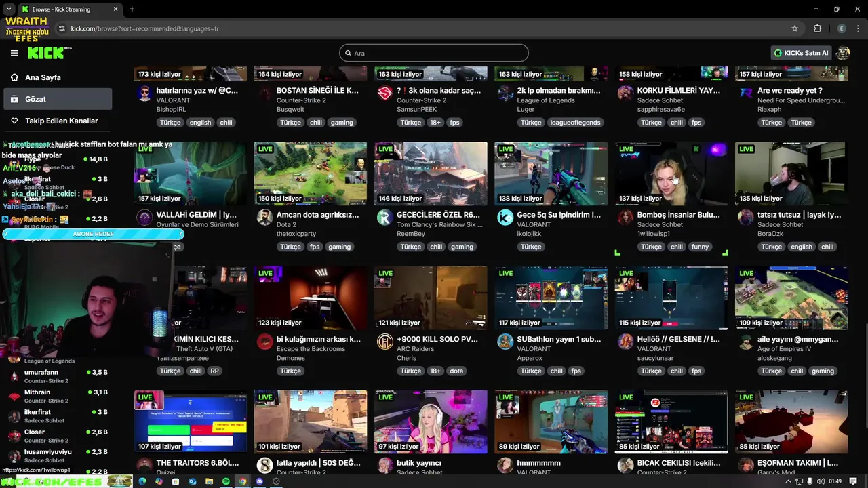Open thetoxicparty Dota 2 stream thumbnail
Viewport: 868px width, 488px height.
311,173
